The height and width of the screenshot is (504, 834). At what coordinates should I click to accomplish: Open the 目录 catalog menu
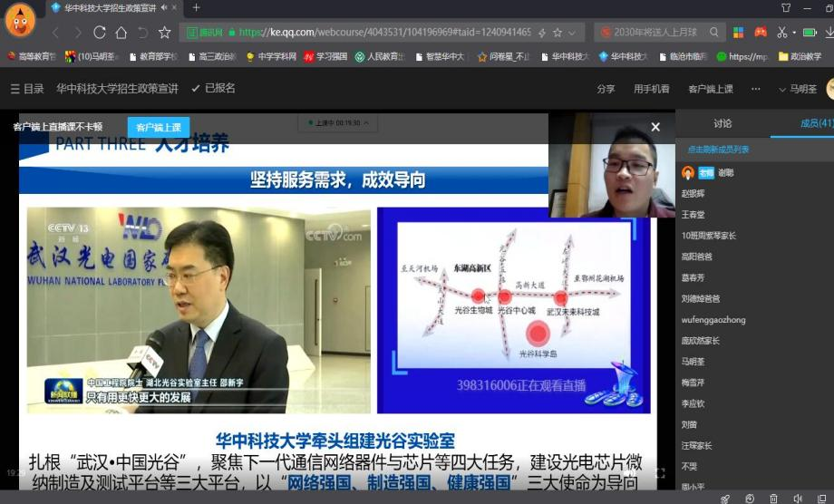[x=27, y=89]
